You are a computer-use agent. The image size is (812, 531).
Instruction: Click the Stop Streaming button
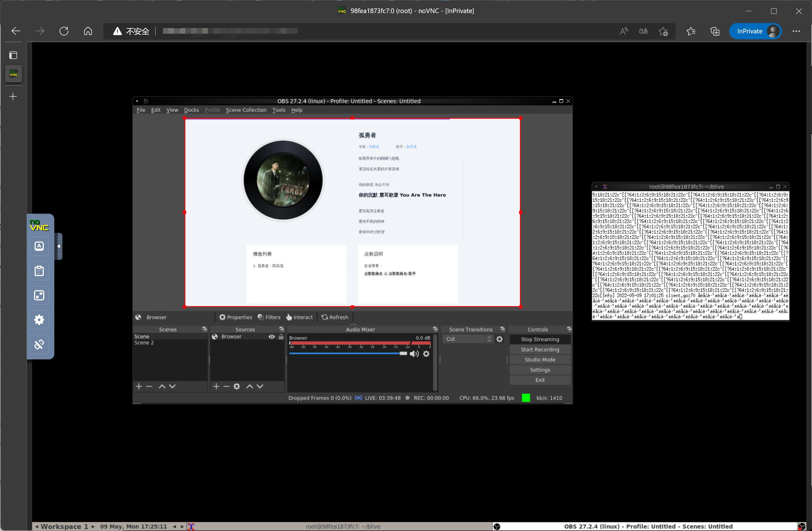(540, 339)
